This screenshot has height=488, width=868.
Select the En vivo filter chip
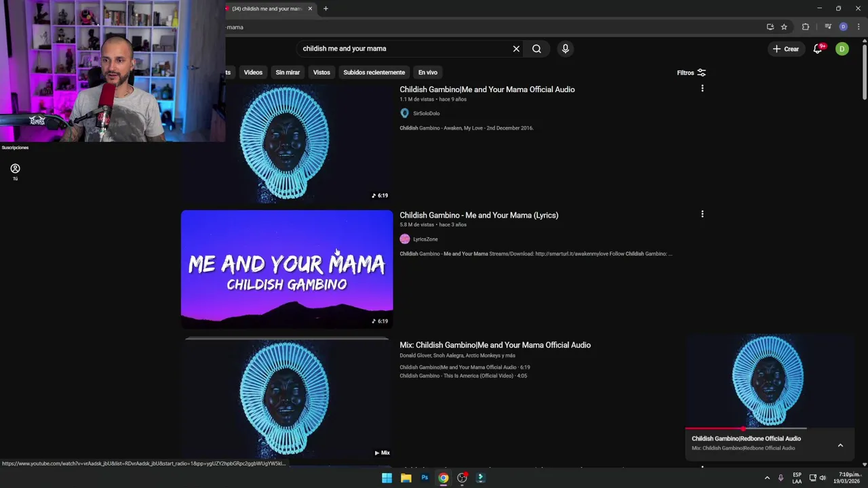pyautogui.click(x=427, y=73)
